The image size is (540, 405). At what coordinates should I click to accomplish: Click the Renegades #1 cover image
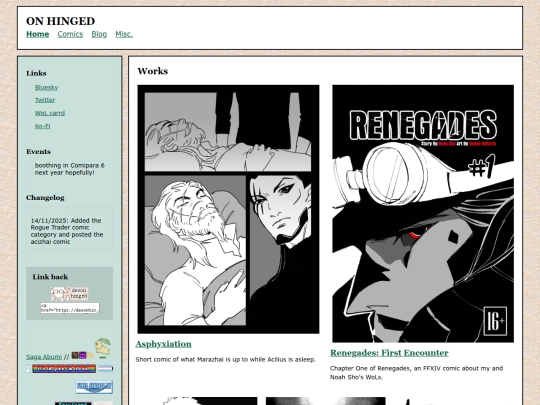pos(423,214)
